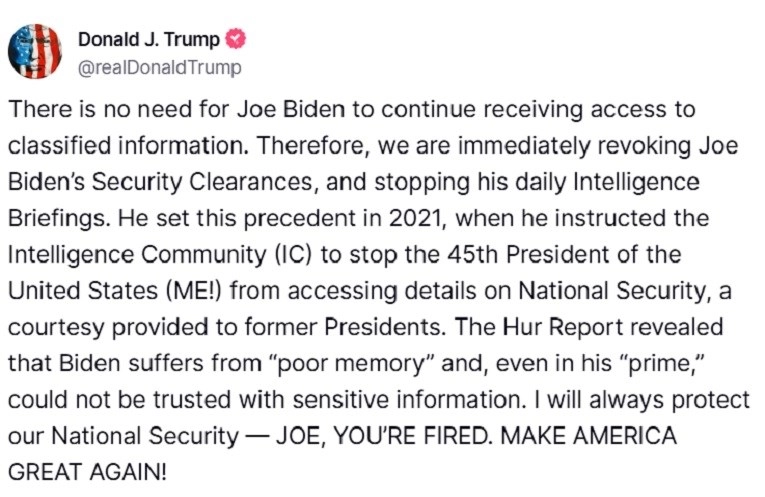Click "The Hur Report" text
Viewport: 765px width, 497px height.
click(540, 327)
